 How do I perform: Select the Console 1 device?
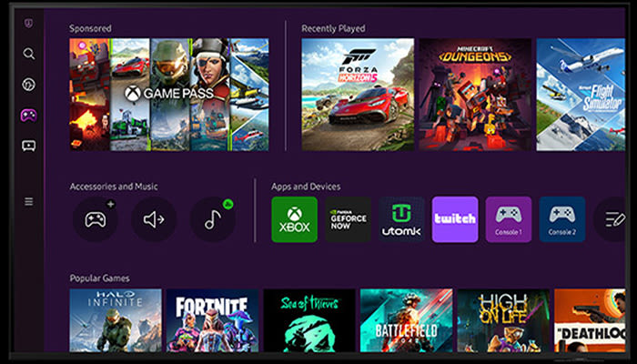pyautogui.click(x=509, y=219)
